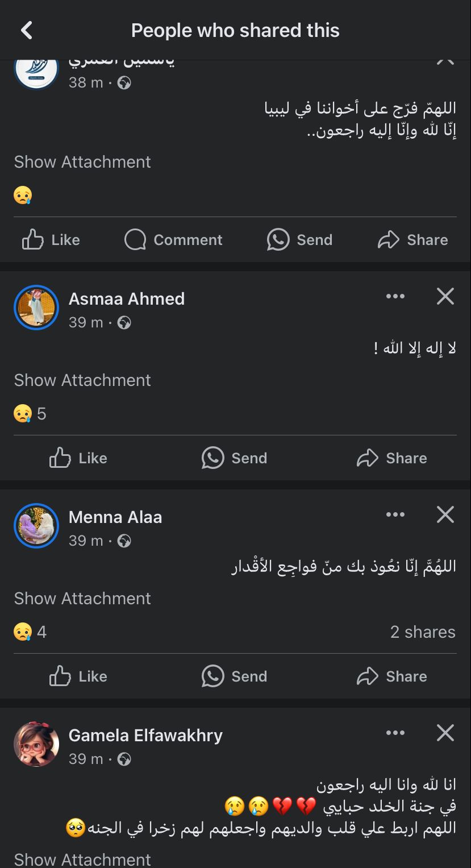Open three-dot menu on Gamela Elfawakhry's post
The height and width of the screenshot is (868, 471).
tap(395, 733)
